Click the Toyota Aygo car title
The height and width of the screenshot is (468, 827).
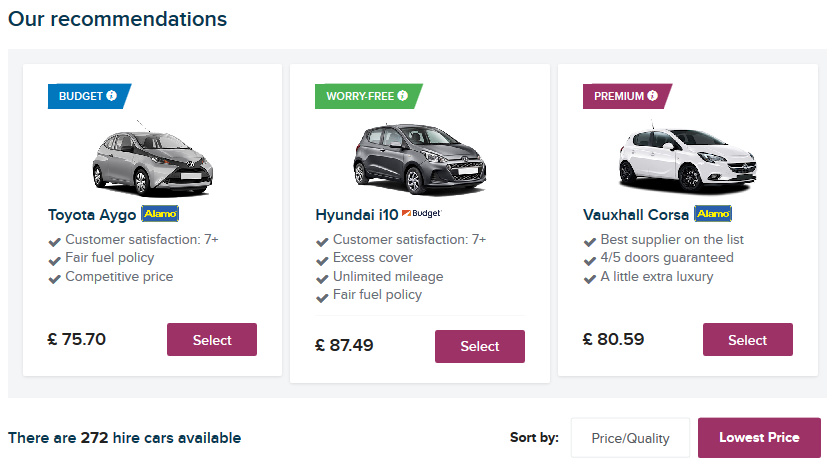92,215
